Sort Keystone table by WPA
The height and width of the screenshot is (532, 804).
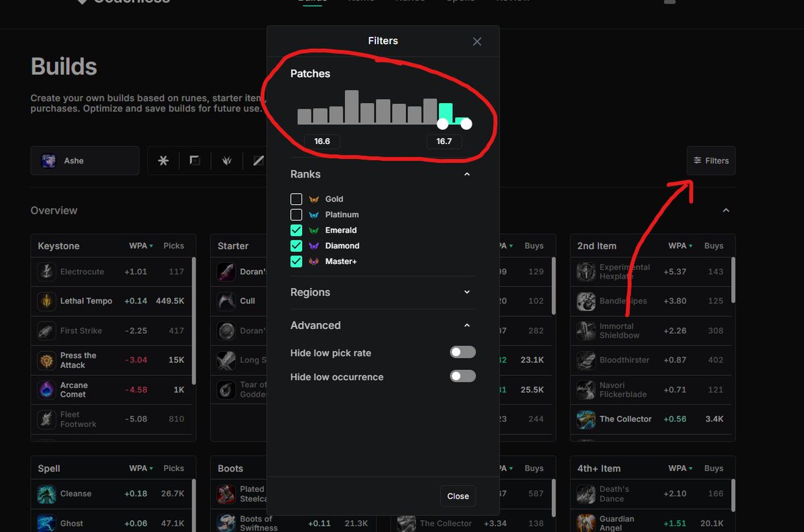(141, 246)
